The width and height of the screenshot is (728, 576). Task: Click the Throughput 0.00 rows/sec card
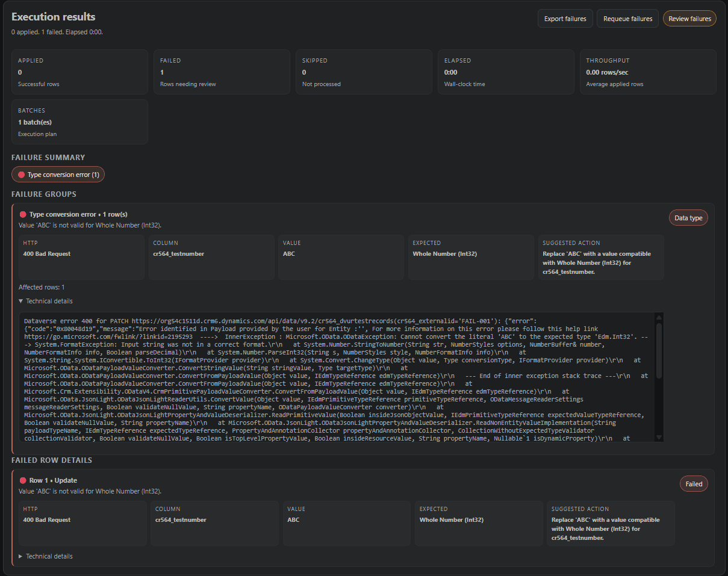648,72
